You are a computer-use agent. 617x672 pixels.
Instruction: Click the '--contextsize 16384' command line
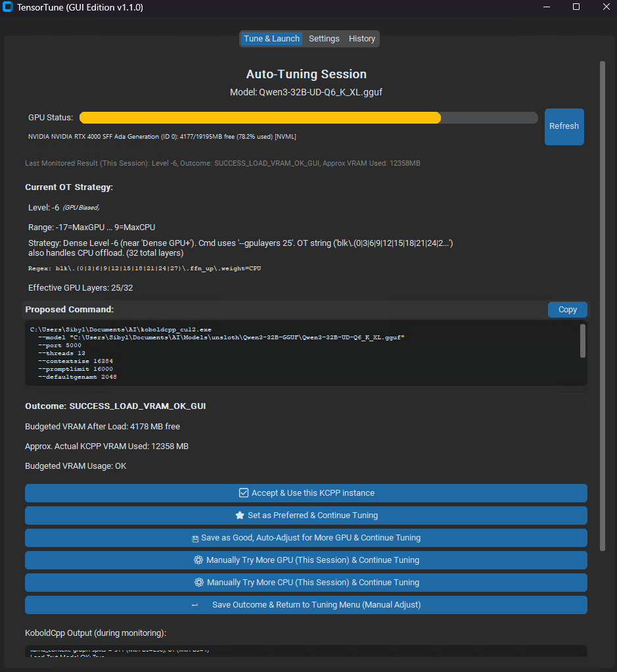pyautogui.click(x=76, y=361)
